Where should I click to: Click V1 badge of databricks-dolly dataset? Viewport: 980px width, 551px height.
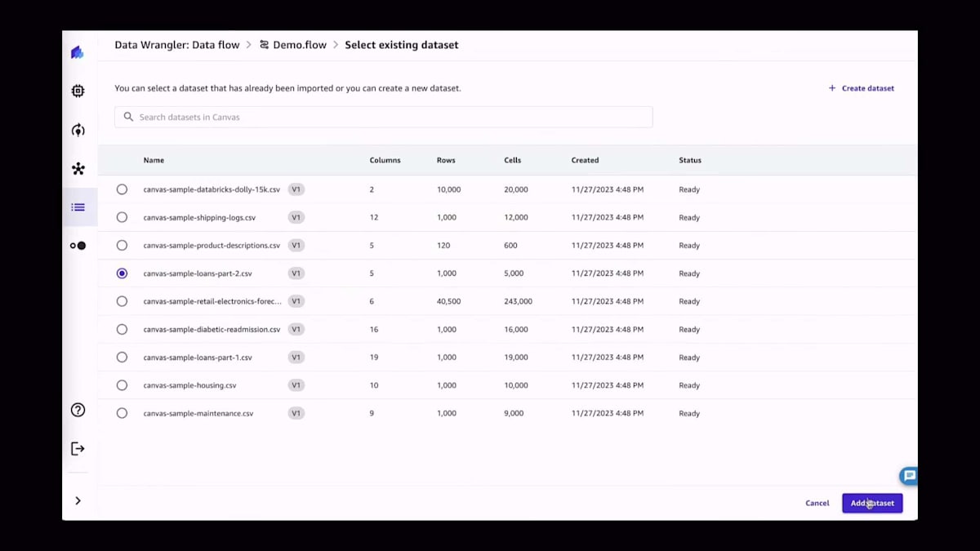(296, 189)
